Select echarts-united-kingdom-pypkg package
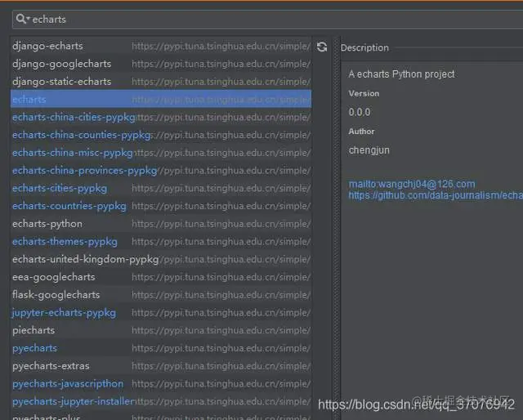Screen dimensions: 523x420 161,259
